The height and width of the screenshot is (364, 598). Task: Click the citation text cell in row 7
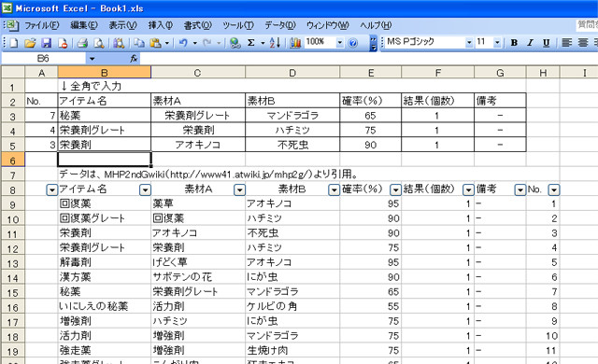point(208,175)
